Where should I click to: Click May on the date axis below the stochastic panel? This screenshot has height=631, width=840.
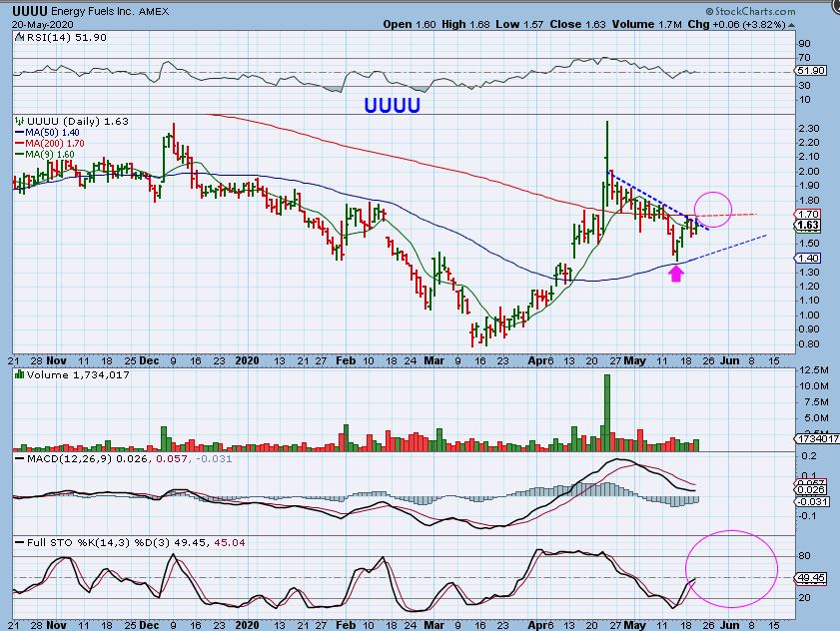(x=635, y=625)
